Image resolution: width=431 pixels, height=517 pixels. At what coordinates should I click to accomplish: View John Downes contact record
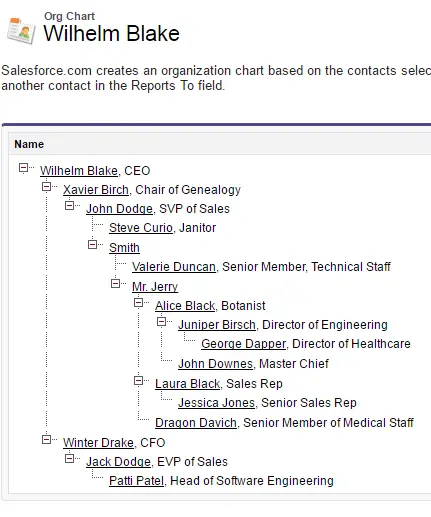pos(215,364)
